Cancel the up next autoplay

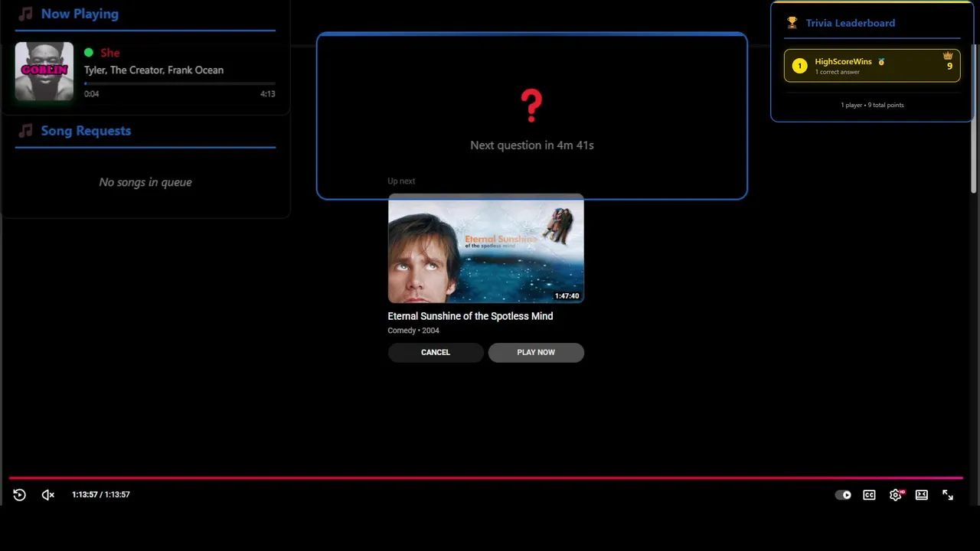coord(436,352)
